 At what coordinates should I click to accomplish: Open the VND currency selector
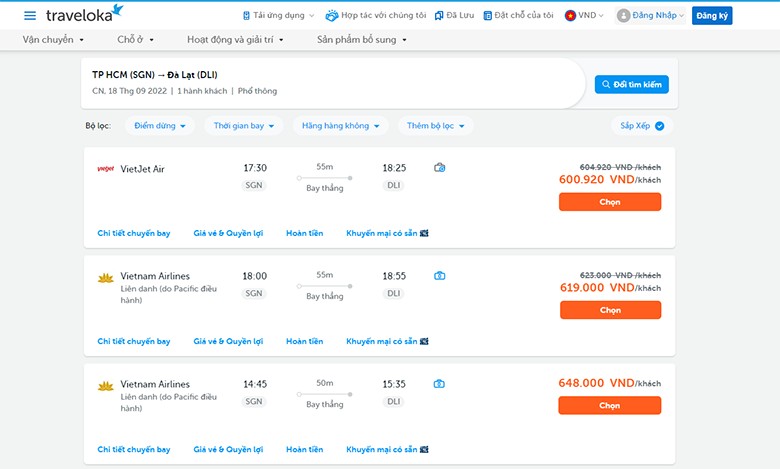tap(584, 15)
